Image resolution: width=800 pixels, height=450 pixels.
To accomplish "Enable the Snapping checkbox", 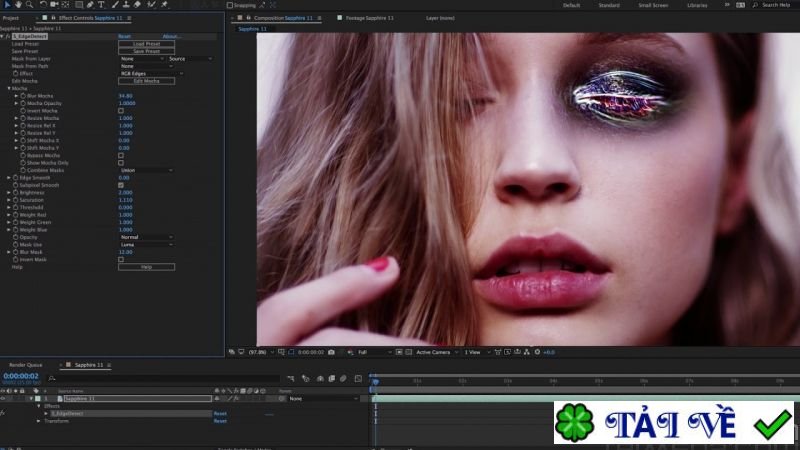I will click(x=229, y=5).
